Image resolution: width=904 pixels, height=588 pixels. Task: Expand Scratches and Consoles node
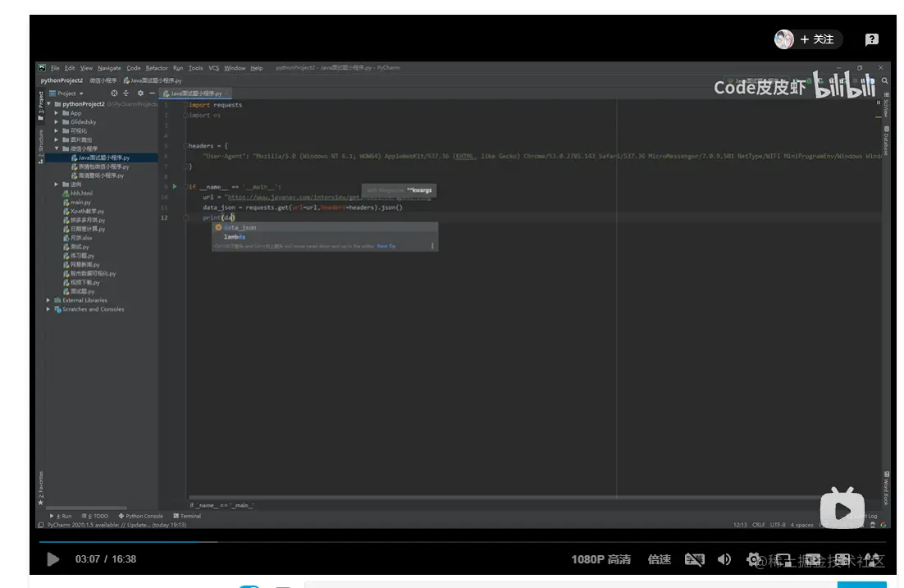[48, 309]
